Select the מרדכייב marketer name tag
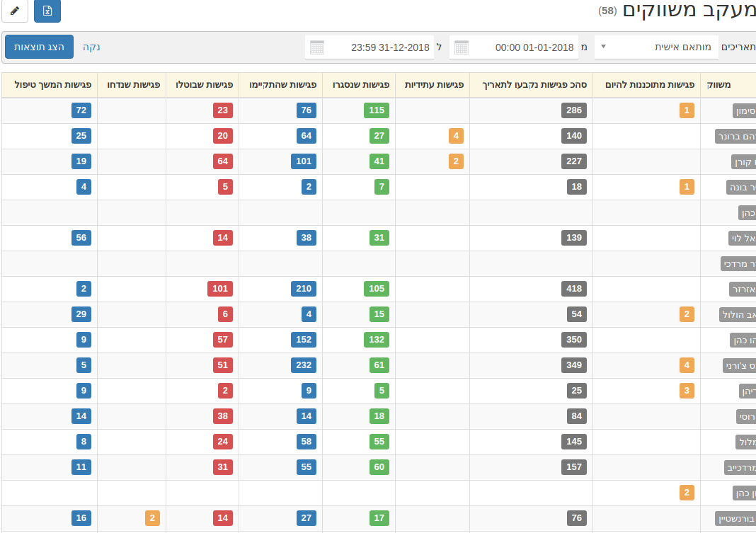 tap(740, 467)
